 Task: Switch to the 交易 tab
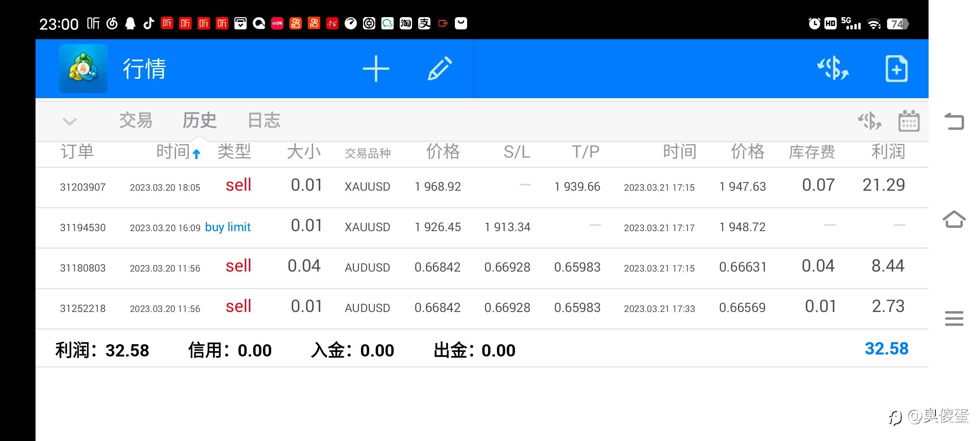pyautogui.click(x=136, y=120)
